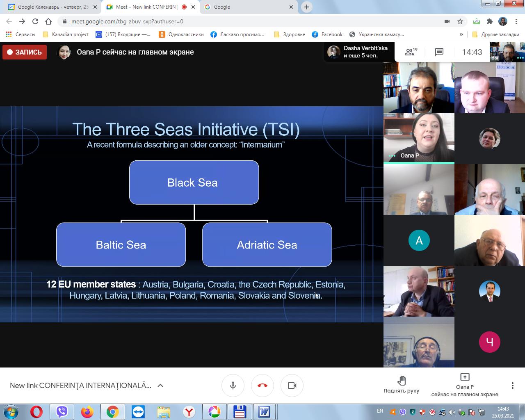Image resolution: width=525 pixels, height=420 pixels.
Task: Click the ЗАПИСЬ recording indicator
Action: (x=25, y=52)
